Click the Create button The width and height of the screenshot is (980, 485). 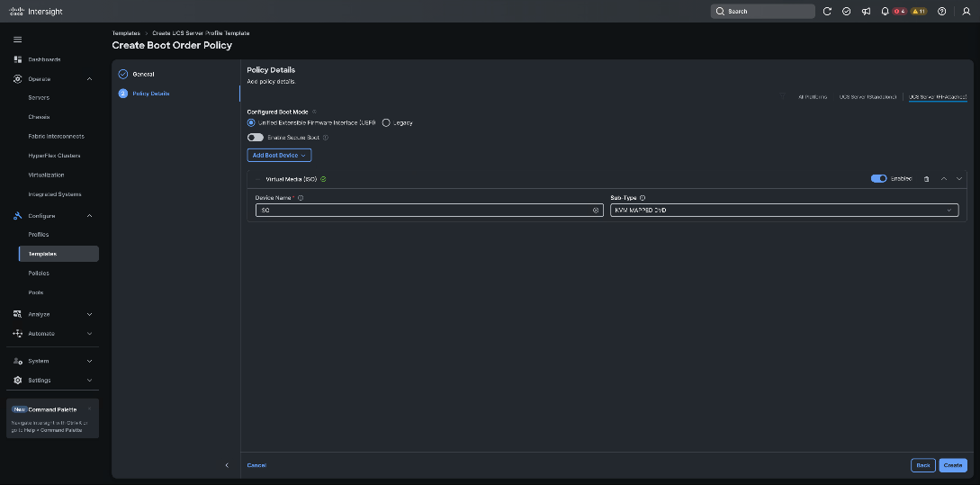pyautogui.click(x=952, y=465)
